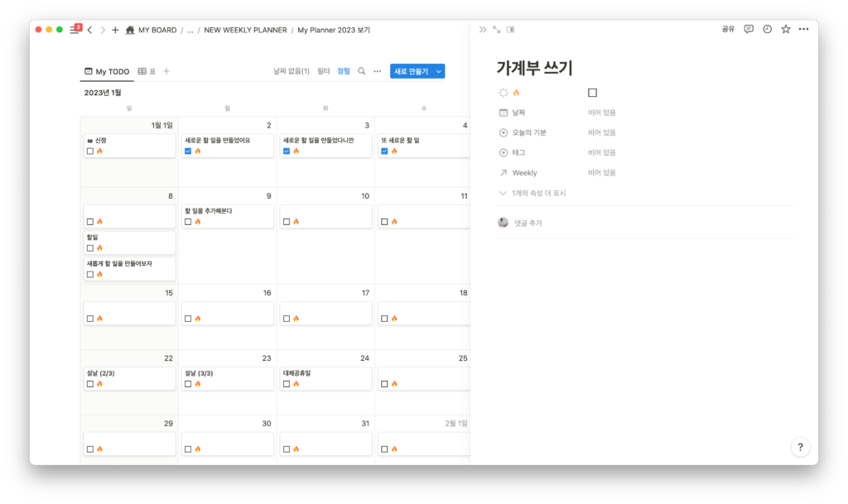Viewport: 848px width, 504px height.
Task: Open the help question mark button
Action: click(x=799, y=447)
